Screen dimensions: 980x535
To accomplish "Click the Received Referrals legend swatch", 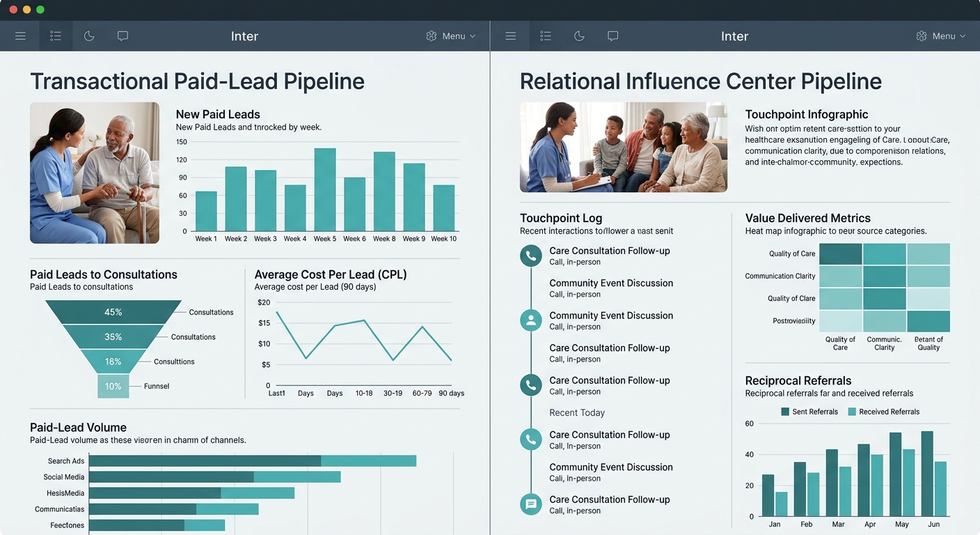I will [852, 412].
